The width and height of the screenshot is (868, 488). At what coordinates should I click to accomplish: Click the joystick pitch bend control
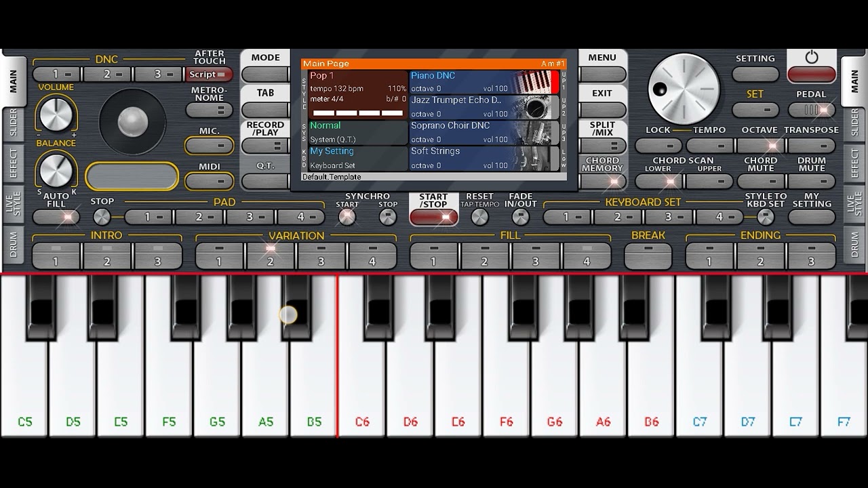133,122
